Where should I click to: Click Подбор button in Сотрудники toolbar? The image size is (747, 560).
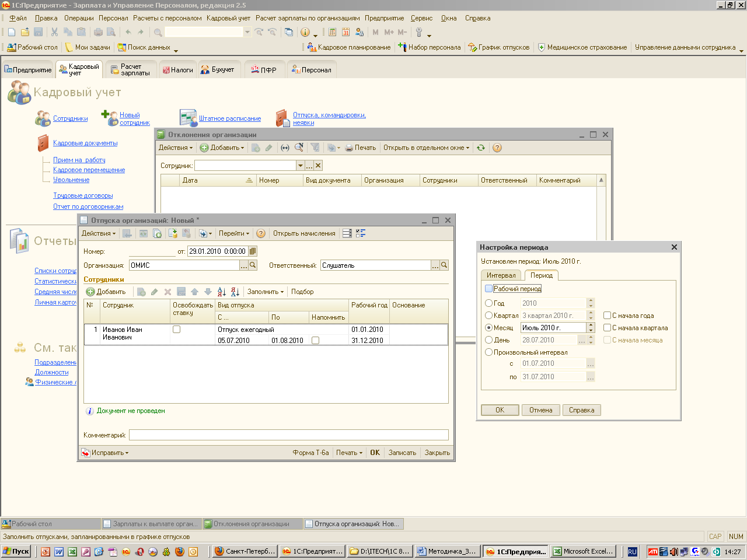tap(302, 292)
